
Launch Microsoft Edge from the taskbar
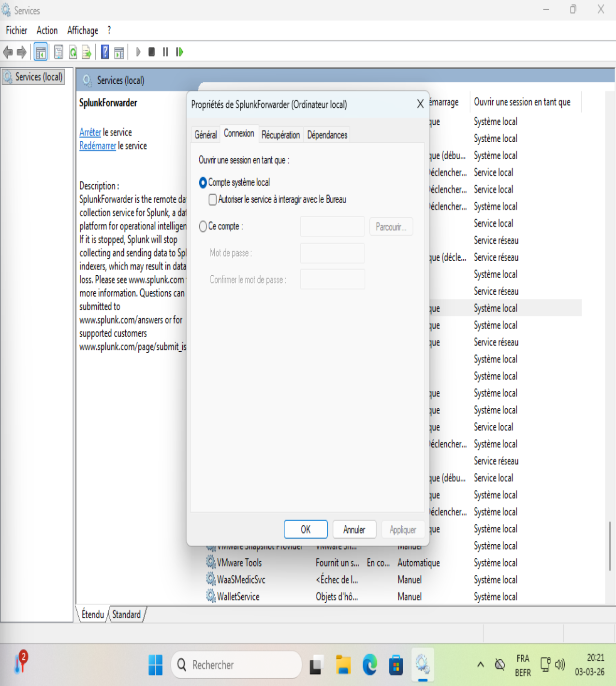click(370, 665)
